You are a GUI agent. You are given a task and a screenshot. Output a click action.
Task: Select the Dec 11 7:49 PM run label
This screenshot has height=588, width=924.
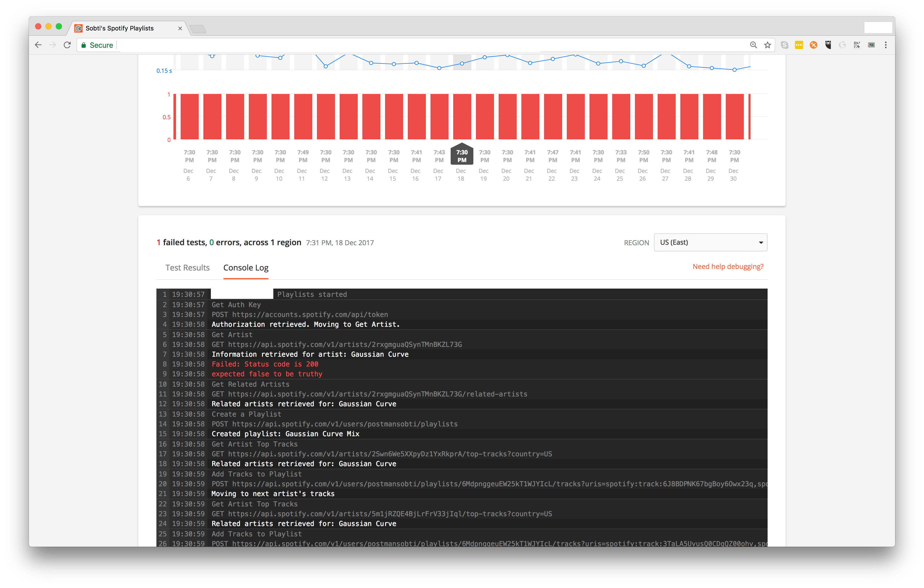[303, 156]
